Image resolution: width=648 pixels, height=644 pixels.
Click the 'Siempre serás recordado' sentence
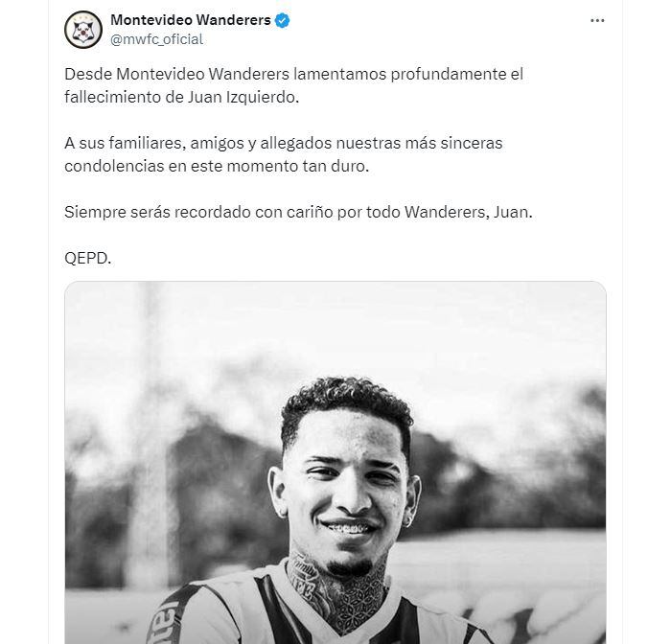click(x=298, y=213)
